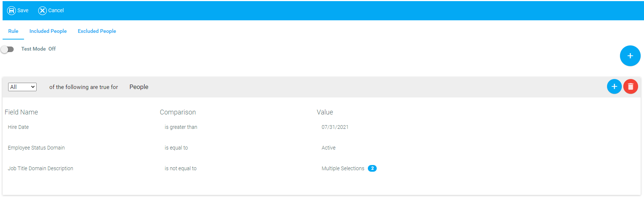This screenshot has width=644, height=199.
Task: Select the Job Title Domain Description field
Action: 40,168
